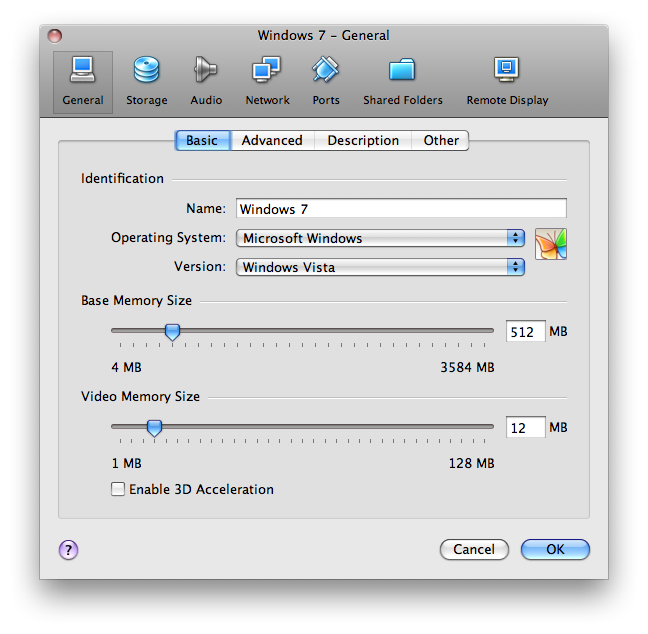Image resolution: width=648 pixels, height=634 pixels.
Task: Click the Identification section heading
Action: (x=122, y=178)
